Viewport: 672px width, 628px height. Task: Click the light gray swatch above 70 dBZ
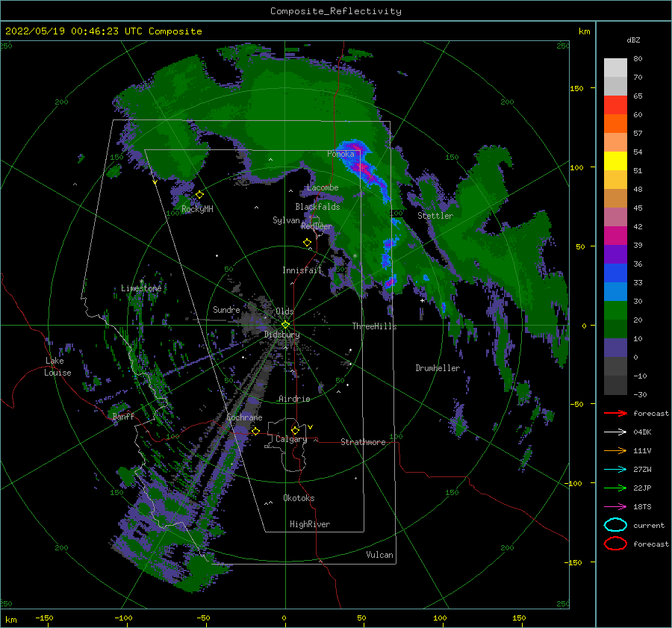point(615,68)
